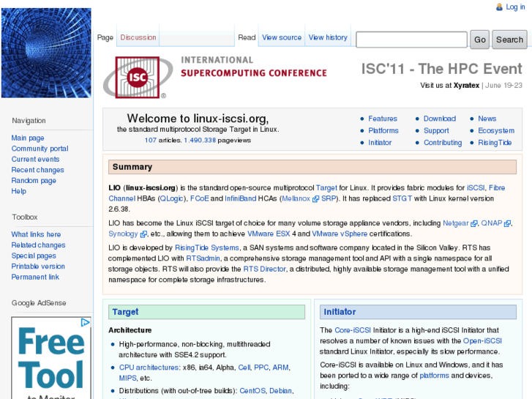Click external link icon after QNAP
Viewport: 532px width, 399px height.
[x=507, y=224]
